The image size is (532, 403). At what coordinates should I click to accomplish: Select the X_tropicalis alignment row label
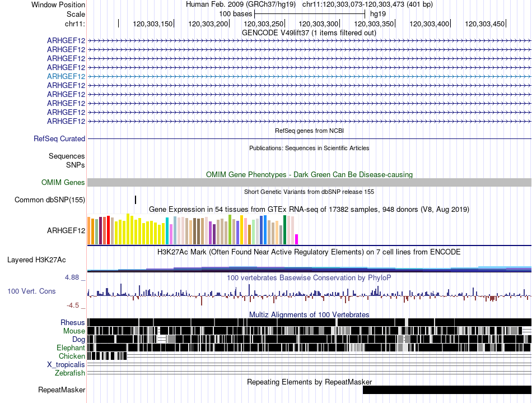coord(66,364)
